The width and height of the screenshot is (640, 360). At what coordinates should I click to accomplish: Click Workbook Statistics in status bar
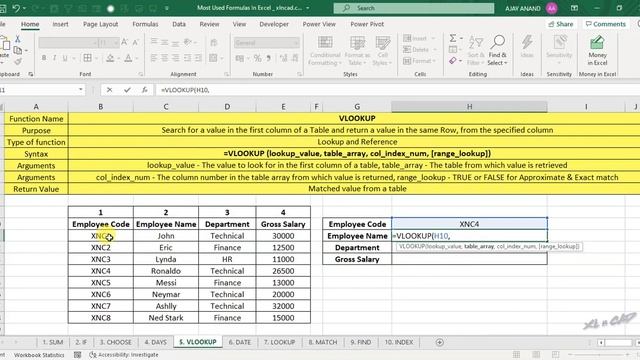click(39, 355)
